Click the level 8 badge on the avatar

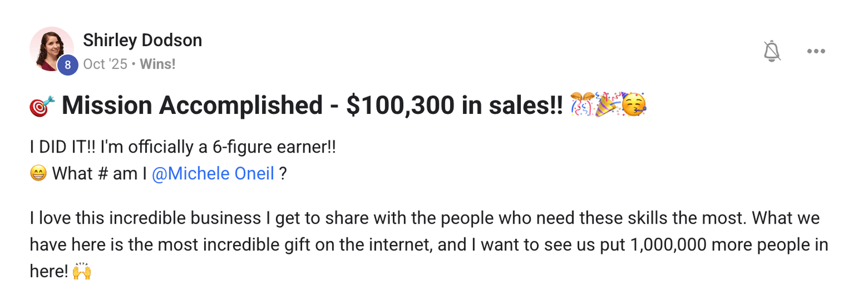pyautogui.click(x=68, y=65)
